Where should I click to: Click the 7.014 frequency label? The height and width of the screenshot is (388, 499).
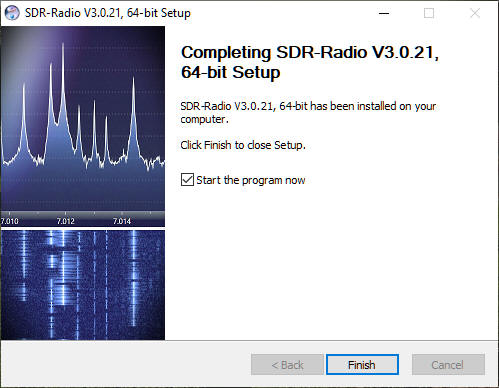tap(122, 221)
